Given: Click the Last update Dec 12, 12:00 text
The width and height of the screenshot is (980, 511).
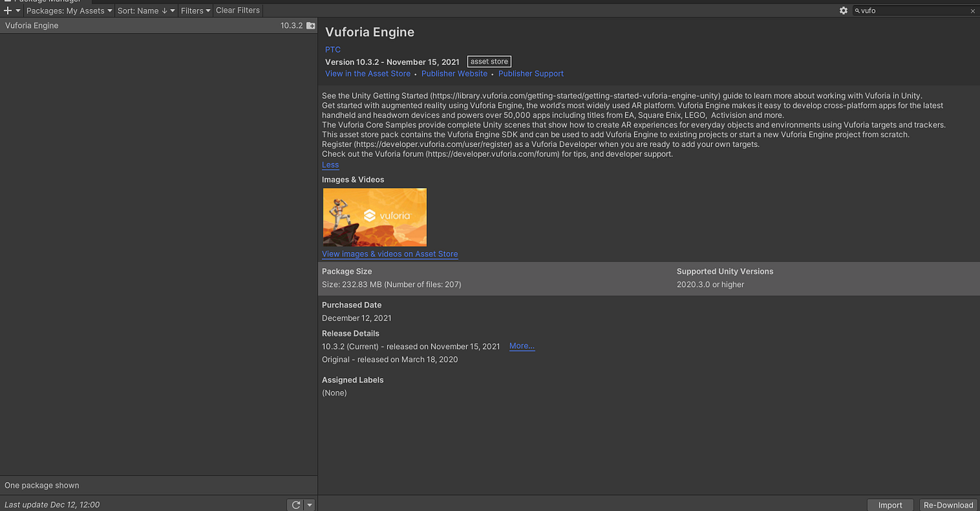Looking at the screenshot, I should 52,505.
